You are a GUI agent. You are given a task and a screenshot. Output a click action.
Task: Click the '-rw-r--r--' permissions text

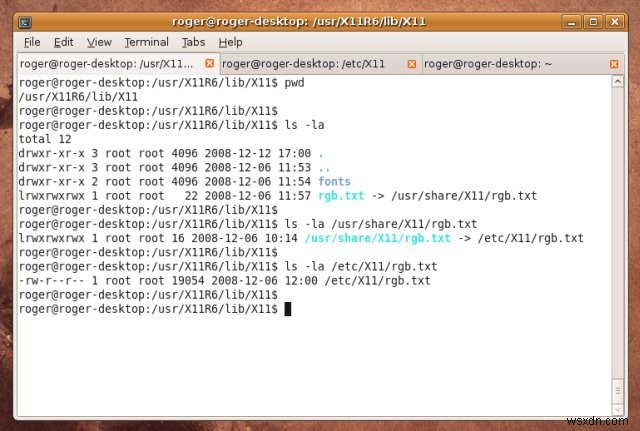pos(52,280)
